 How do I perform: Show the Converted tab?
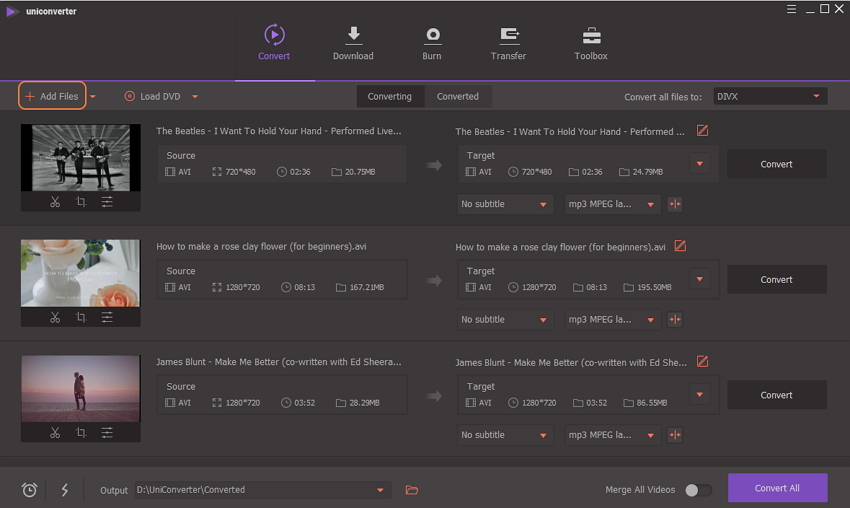(458, 97)
